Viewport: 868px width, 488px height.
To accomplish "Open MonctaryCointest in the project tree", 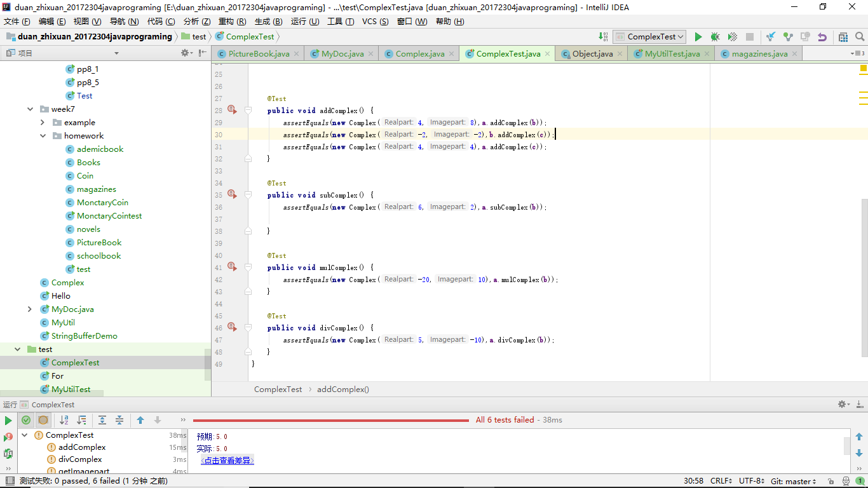I will point(109,216).
